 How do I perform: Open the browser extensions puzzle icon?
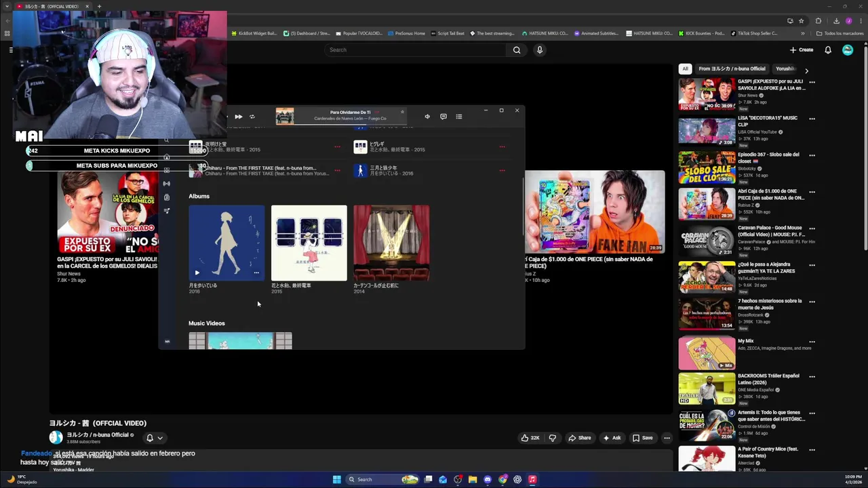click(818, 20)
